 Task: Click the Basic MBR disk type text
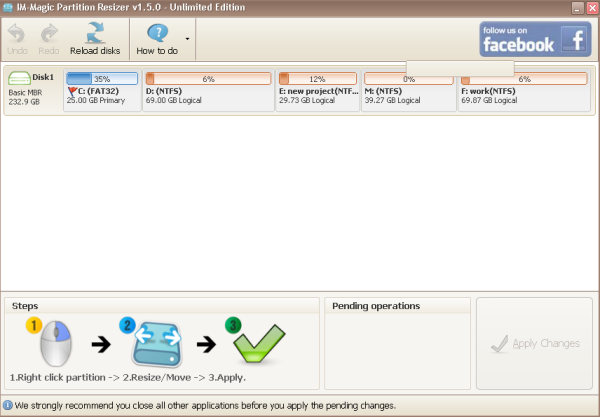(x=25, y=93)
